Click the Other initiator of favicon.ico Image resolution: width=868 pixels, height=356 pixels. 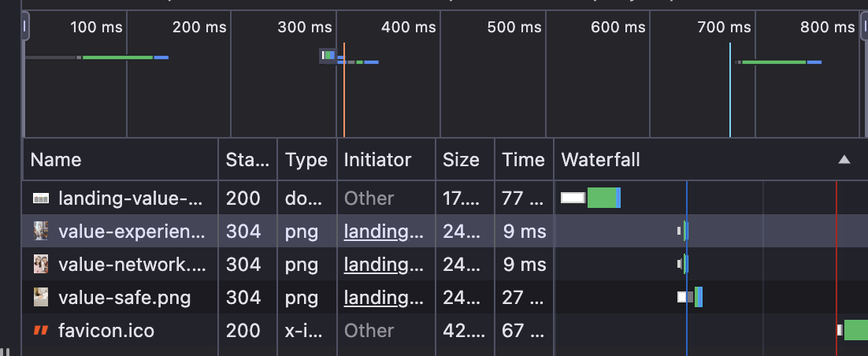(x=369, y=331)
